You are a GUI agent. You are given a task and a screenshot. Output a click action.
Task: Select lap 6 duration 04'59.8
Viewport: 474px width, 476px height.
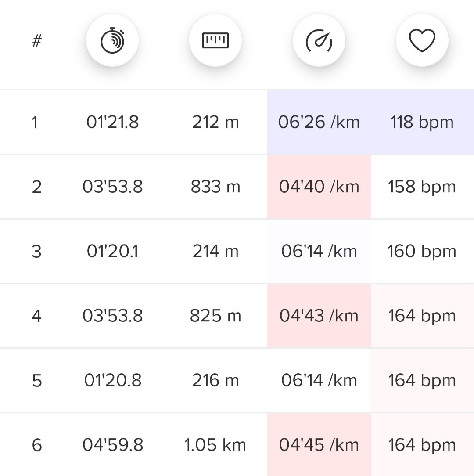[x=112, y=445]
